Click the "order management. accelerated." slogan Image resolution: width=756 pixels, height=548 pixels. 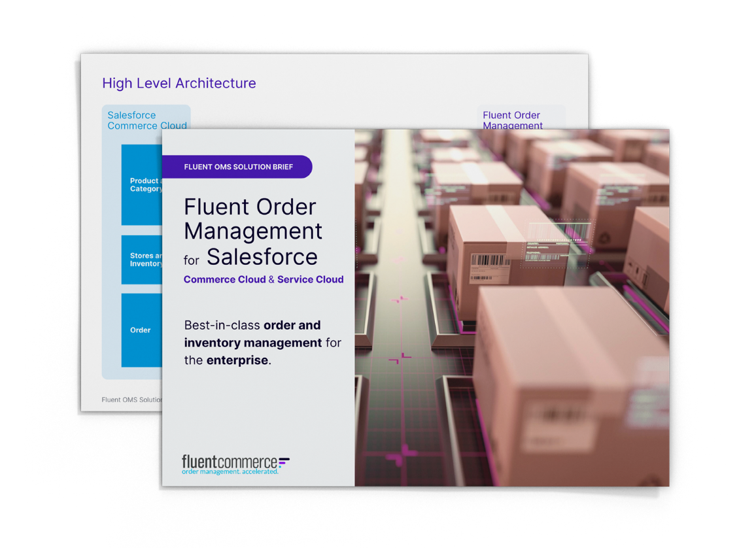(x=230, y=472)
